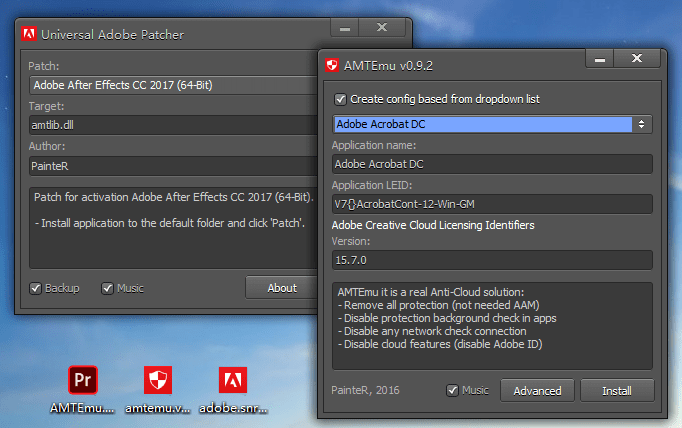
Task: Click the 'Patch:' label in Universal Adobe Patcher
Action: [43, 66]
